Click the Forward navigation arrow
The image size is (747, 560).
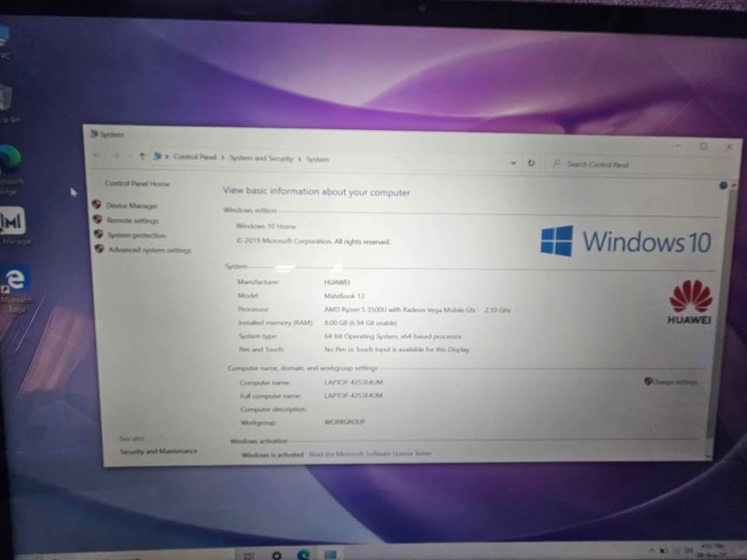pos(116,156)
